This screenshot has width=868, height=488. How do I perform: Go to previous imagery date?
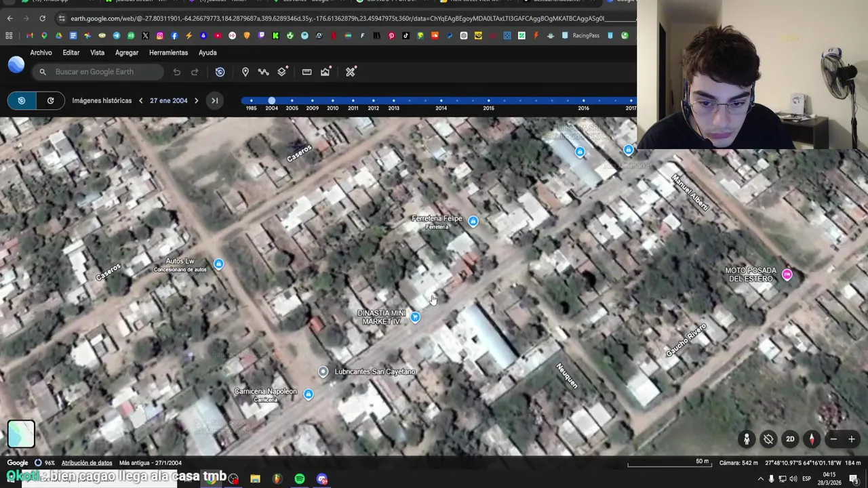point(140,100)
